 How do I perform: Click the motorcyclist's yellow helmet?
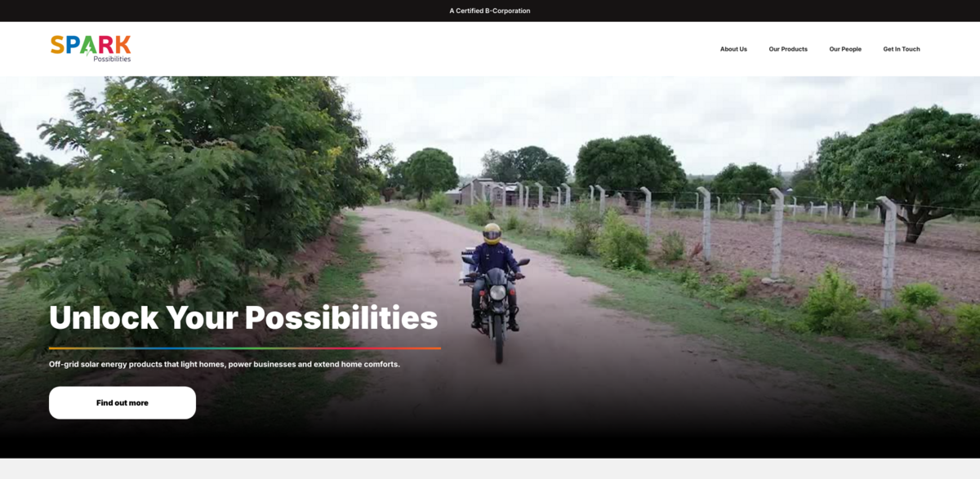[492, 233]
